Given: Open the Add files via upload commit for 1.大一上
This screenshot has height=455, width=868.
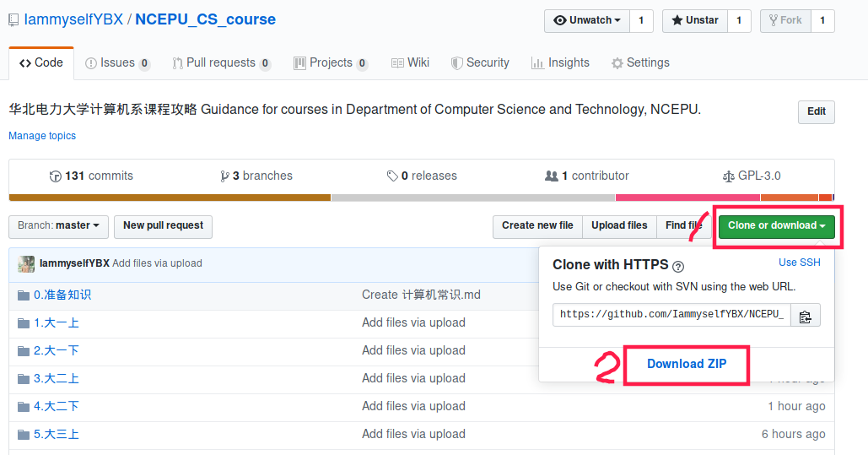Looking at the screenshot, I should click(x=413, y=323).
